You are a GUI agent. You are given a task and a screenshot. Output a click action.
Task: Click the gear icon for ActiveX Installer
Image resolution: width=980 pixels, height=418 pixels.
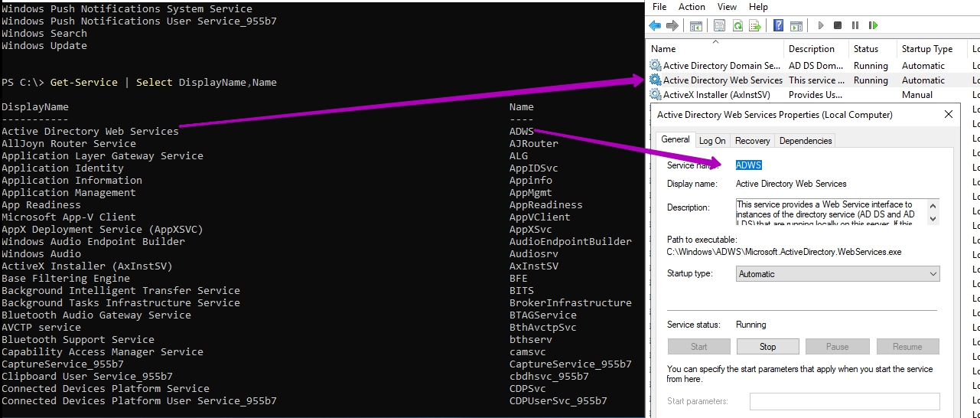point(655,95)
